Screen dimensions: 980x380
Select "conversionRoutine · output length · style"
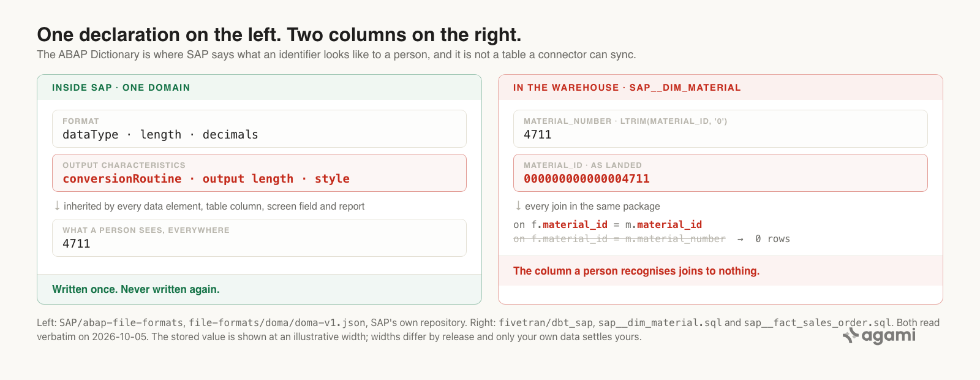(x=206, y=179)
